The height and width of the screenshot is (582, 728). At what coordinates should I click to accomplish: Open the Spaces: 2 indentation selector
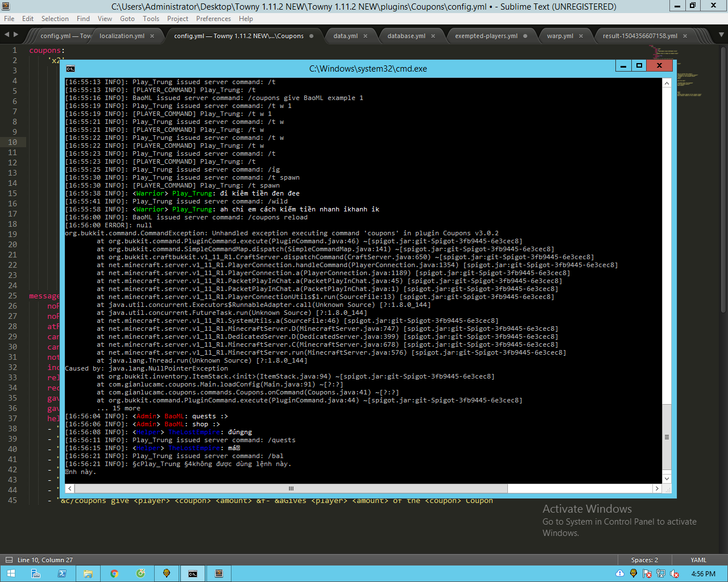point(644,560)
